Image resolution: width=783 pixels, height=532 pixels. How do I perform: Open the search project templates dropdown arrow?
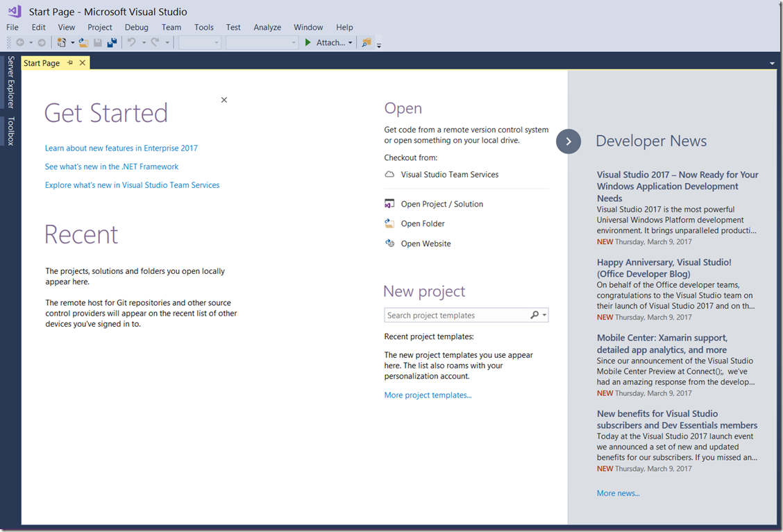tap(545, 316)
